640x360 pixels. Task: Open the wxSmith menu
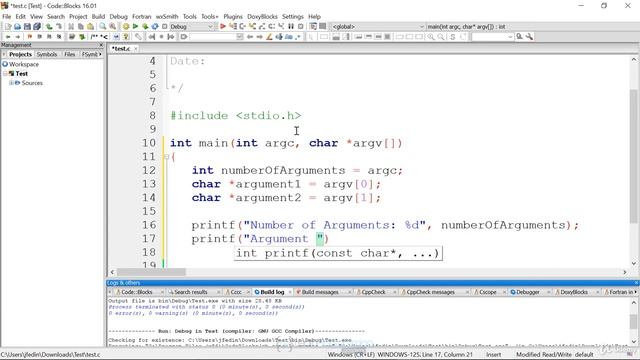point(167,16)
